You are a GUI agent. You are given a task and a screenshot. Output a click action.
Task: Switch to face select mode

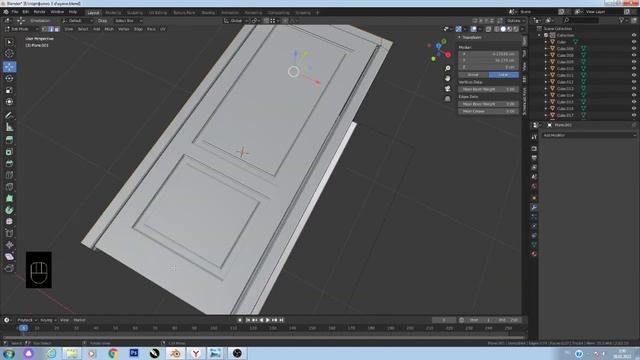click(57, 29)
